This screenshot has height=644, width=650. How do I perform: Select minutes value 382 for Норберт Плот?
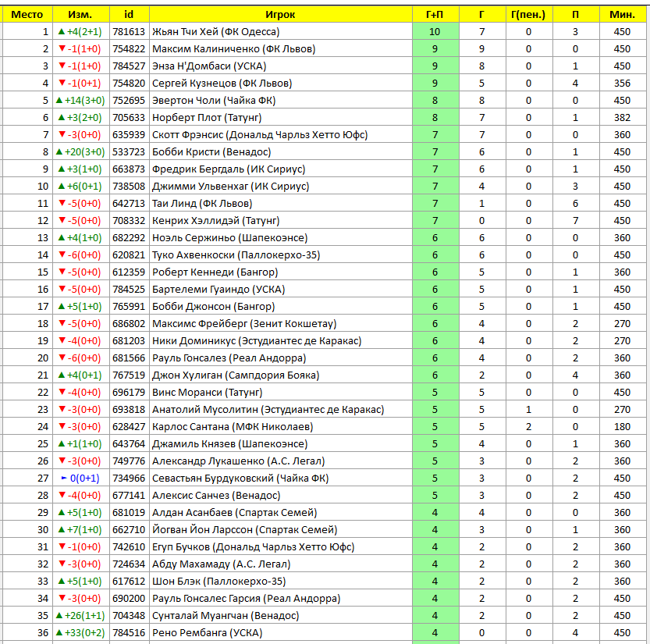coord(622,118)
